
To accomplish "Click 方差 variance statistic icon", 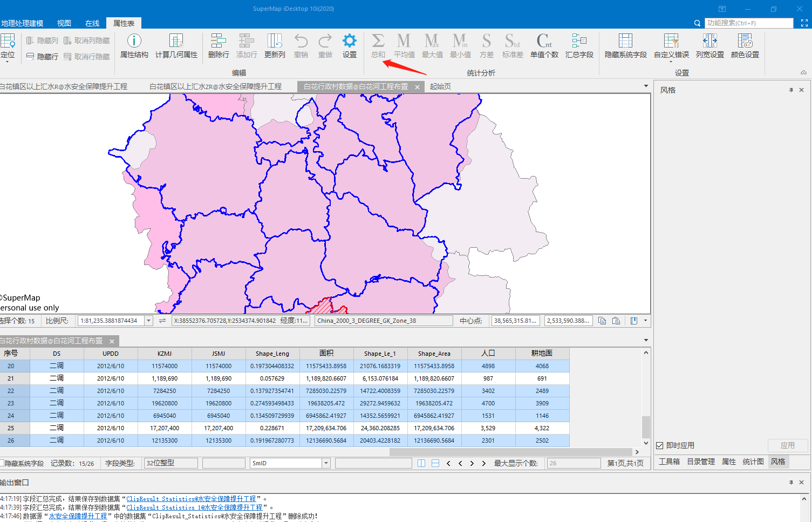I will click(x=487, y=41).
